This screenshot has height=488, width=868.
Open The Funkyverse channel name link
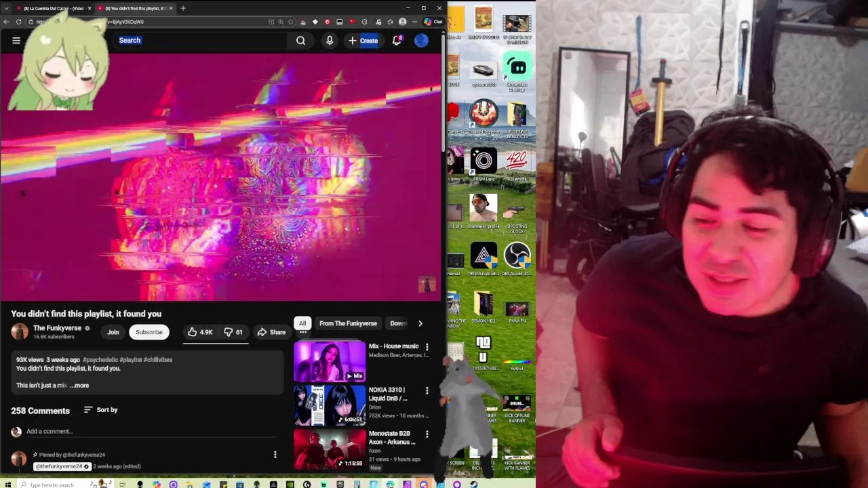click(x=57, y=328)
